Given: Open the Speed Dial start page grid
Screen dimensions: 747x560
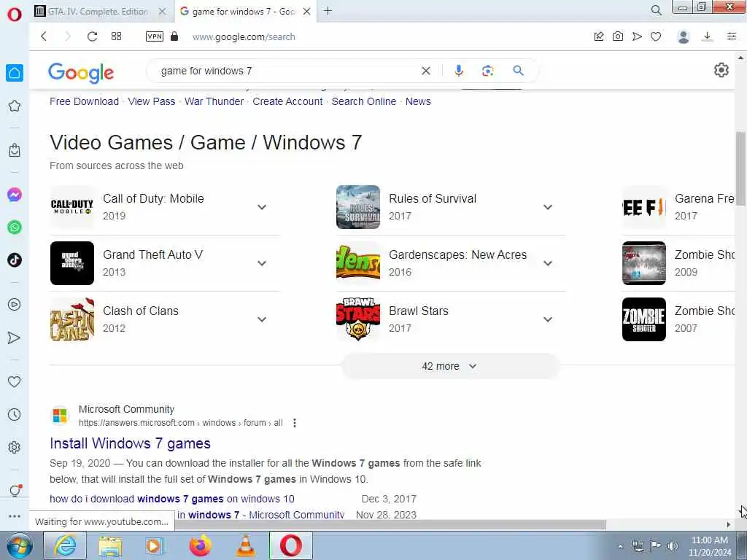Looking at the screenshot, I should 116,36.
